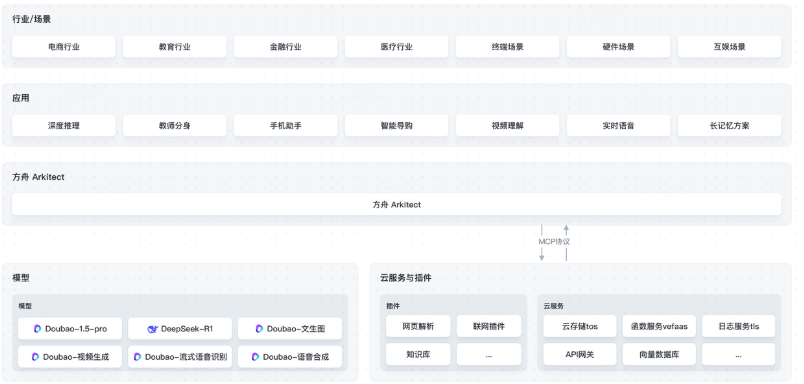This screenshot has height=384, width=804.
Task: Select the 医疗行业 card
Action: pyautogui.click(x=397, y=47)
